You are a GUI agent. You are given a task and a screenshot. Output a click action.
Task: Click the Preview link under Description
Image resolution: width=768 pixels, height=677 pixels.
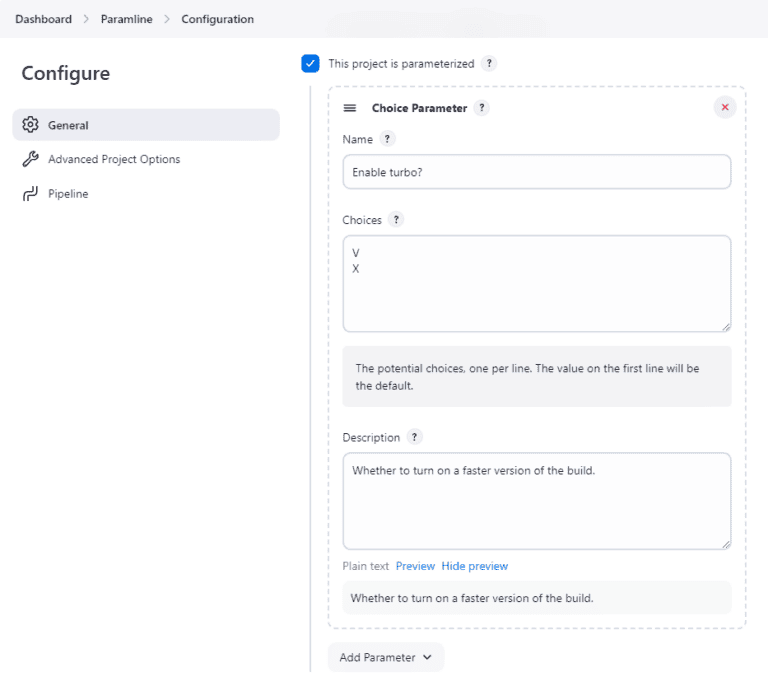415,566
